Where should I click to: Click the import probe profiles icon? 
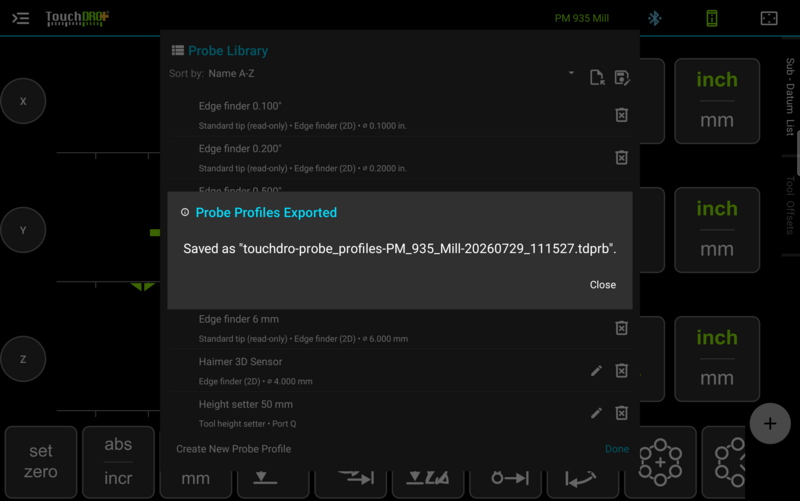point(596,78)
